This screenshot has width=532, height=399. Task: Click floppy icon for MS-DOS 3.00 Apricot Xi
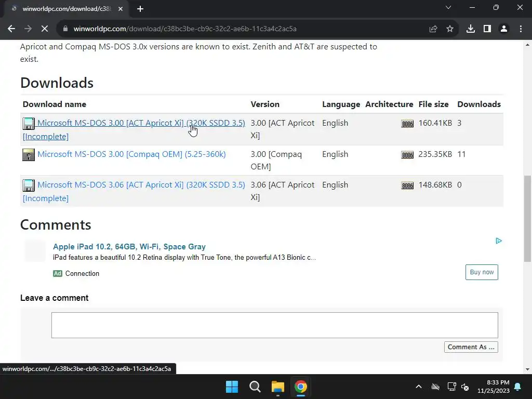tap(29, 124)
